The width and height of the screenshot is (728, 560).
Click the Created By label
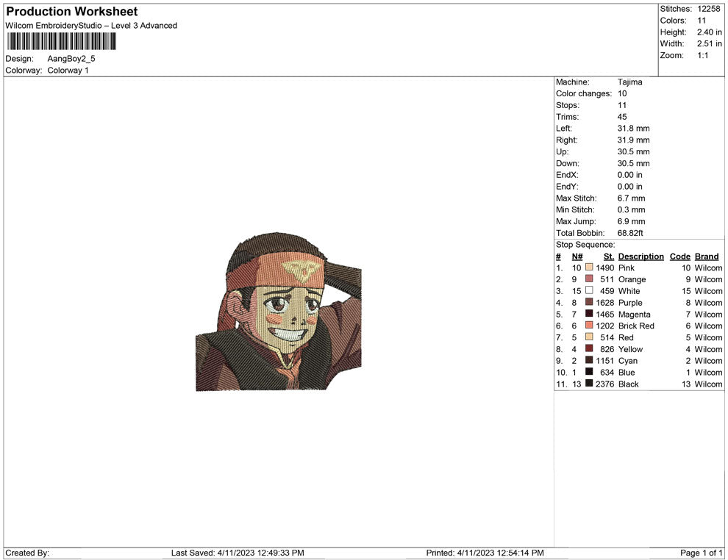pos(27,553)
